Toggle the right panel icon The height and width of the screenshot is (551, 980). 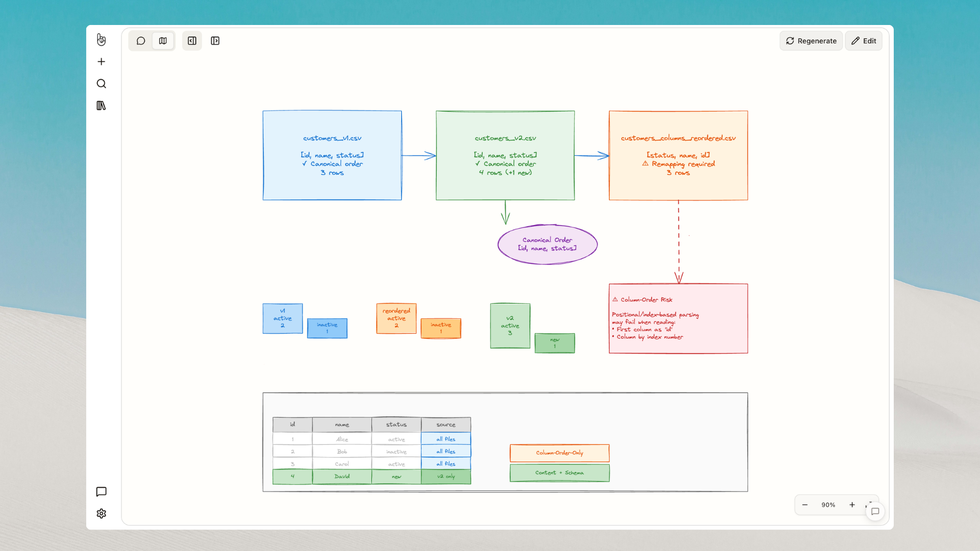[215, 41]
